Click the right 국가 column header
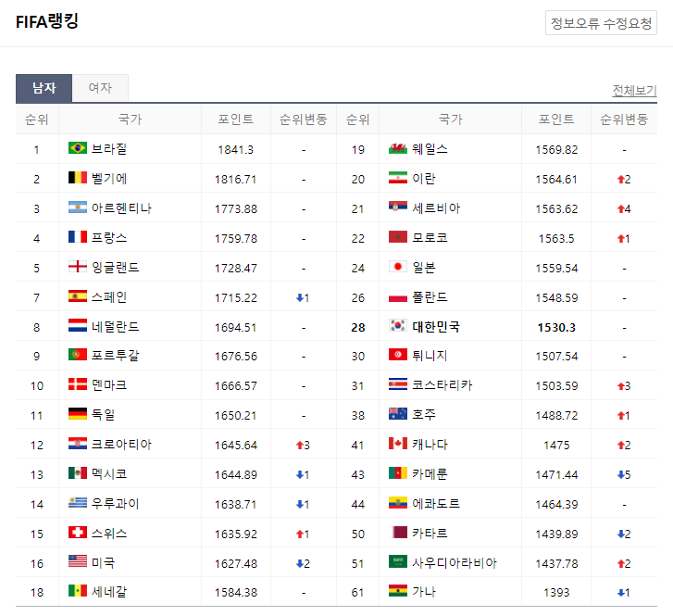Image resolution: width=673 pixels, height=616 pixels. tap(450, 119)
